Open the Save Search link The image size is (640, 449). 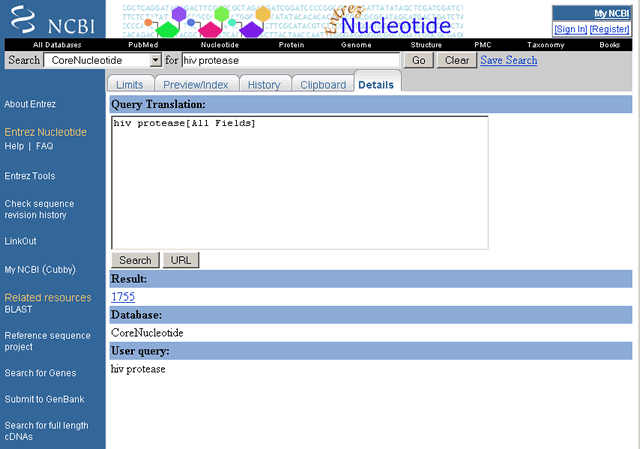(x=509, y=60)
